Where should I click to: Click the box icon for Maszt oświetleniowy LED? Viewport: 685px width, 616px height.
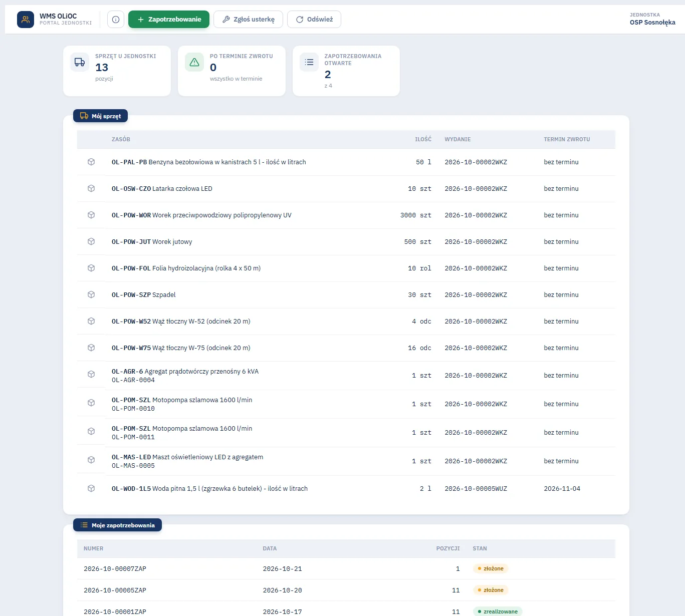click(x=91, y=460)
